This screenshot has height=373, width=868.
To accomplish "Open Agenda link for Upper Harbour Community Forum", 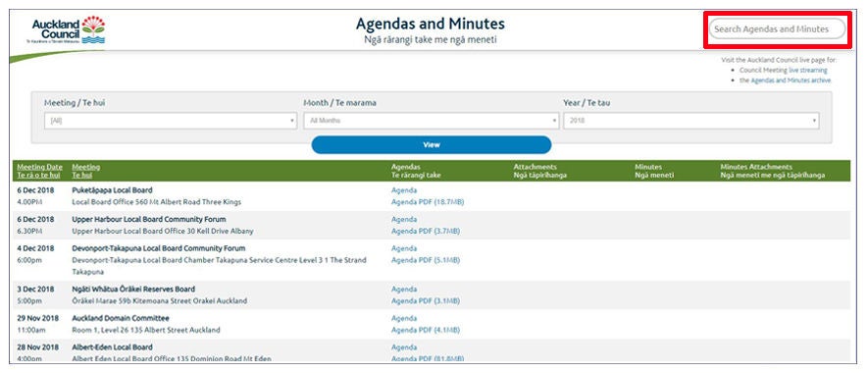I will coord(404,220).
